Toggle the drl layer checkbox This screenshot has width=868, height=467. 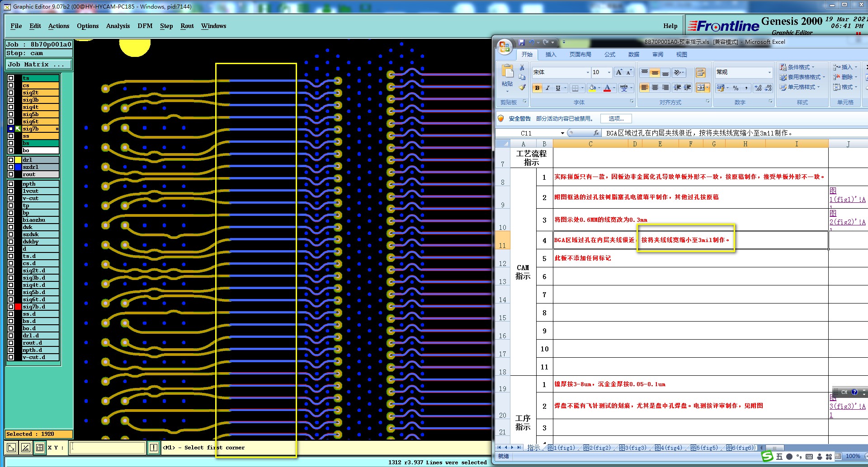[x=11, y=160]
